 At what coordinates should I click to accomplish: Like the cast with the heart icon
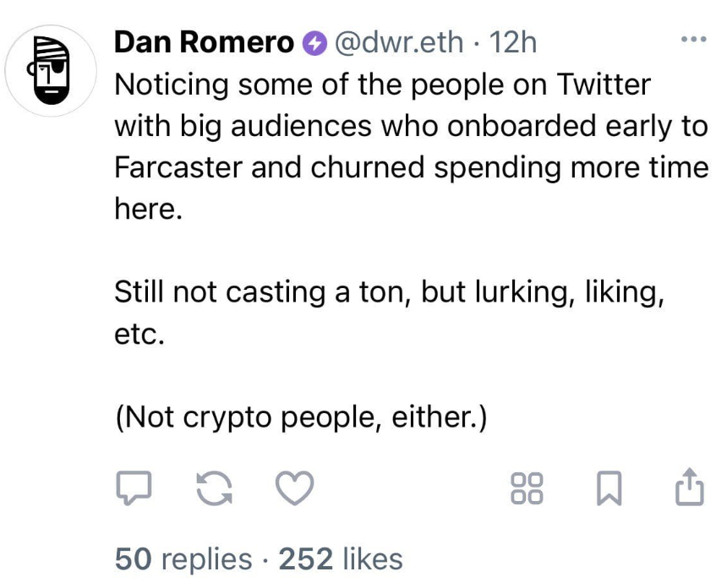295,487
